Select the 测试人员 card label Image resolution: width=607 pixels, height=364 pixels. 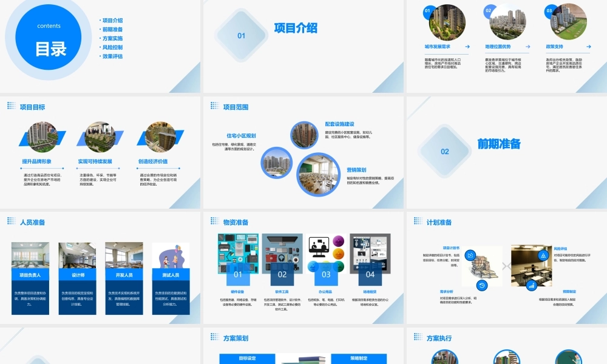pyautogui.click(x=171, y=275)
